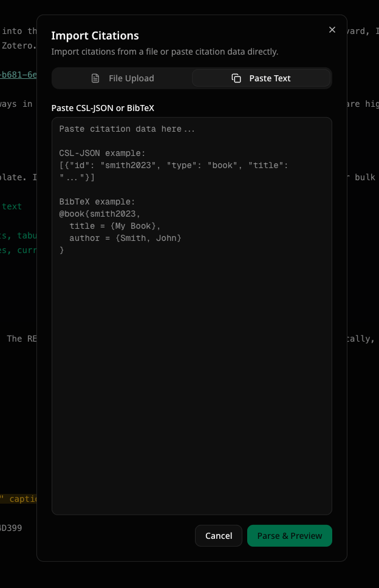Click the import description subtitle text
The height and width of the screenshot is (588, 379).
click(x=165, y=52)
